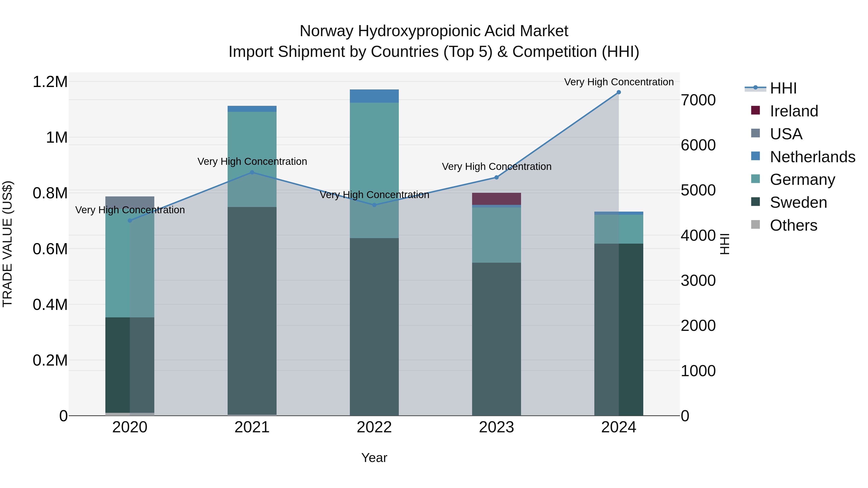Toggle the HHI legend entry
The height and width of the screenshot is (488, 868).
[771, 88]
